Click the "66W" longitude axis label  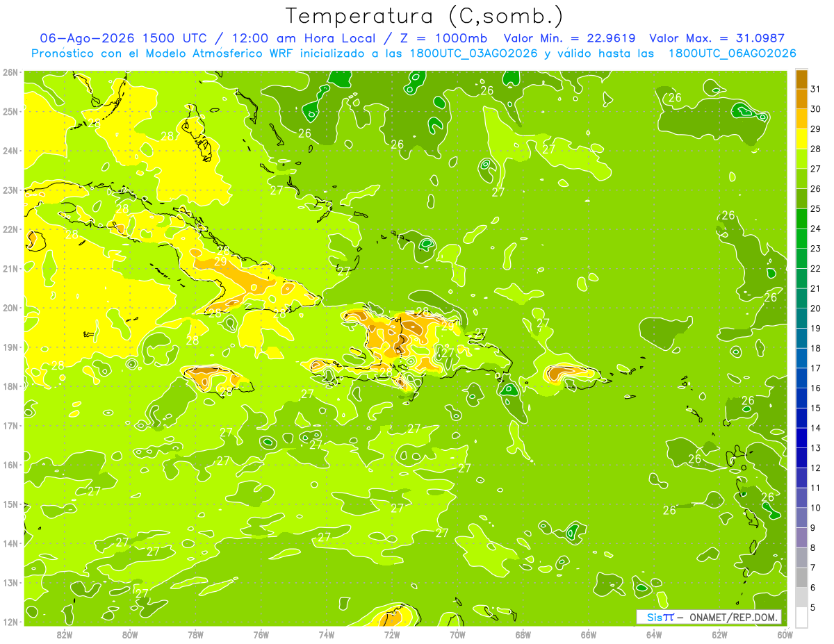coord(588,634)
